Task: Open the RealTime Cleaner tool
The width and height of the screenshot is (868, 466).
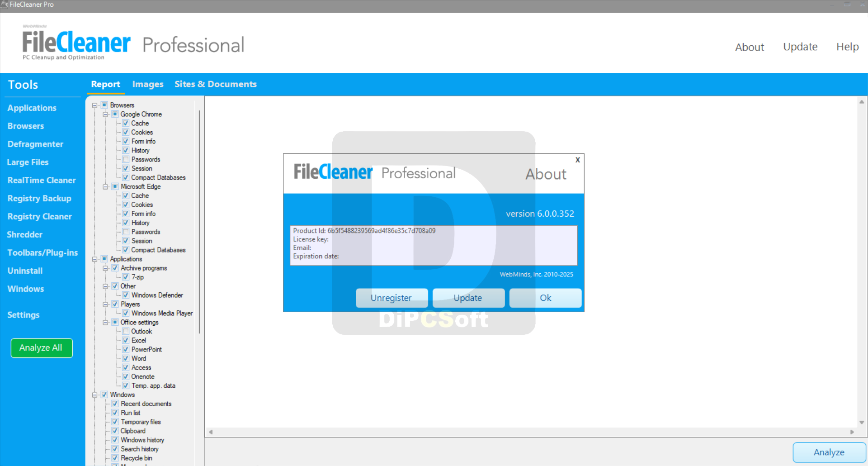Action: pos(42,181)
